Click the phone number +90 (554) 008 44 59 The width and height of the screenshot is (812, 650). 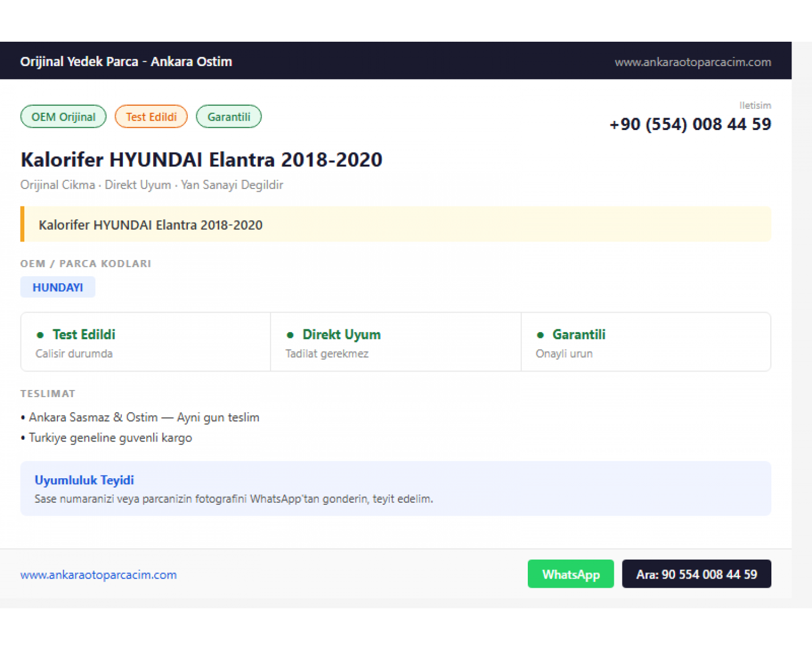click(x=690, y=124)
